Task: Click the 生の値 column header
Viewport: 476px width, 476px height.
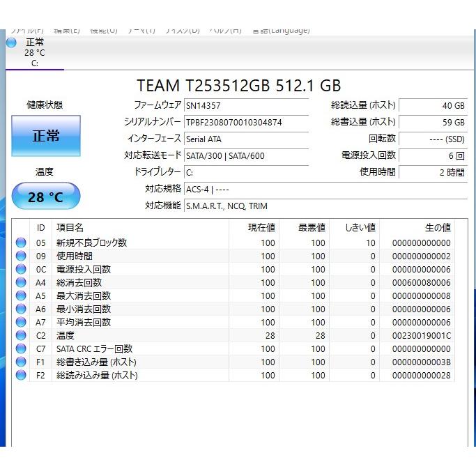Action: tap(417, 228)
